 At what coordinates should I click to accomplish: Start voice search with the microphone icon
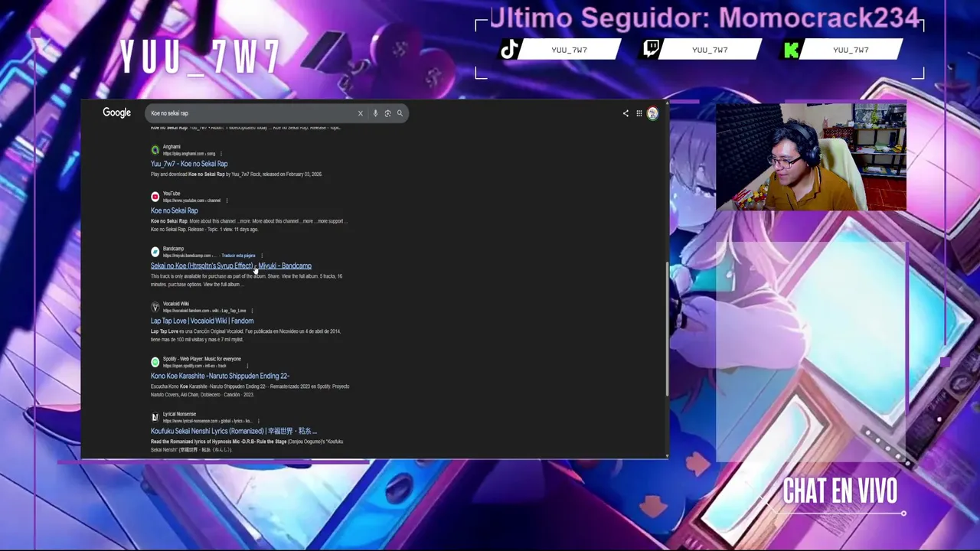(375, 113)
